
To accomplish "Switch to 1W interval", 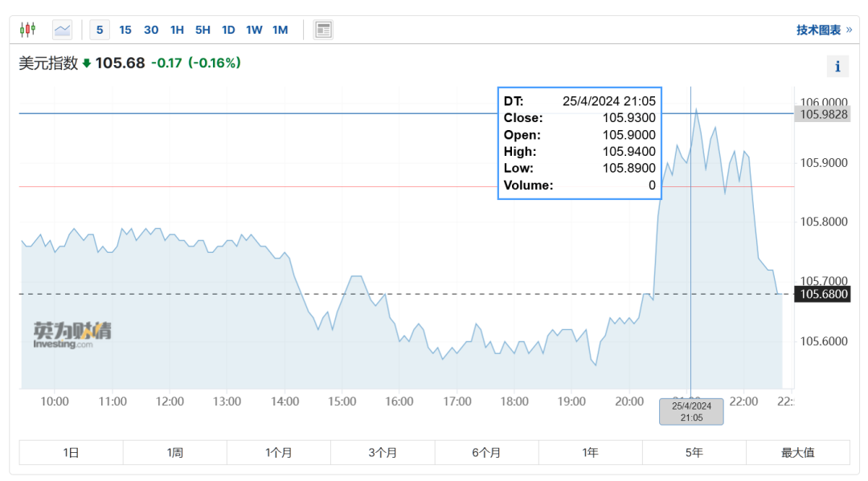I will [254, 30].
